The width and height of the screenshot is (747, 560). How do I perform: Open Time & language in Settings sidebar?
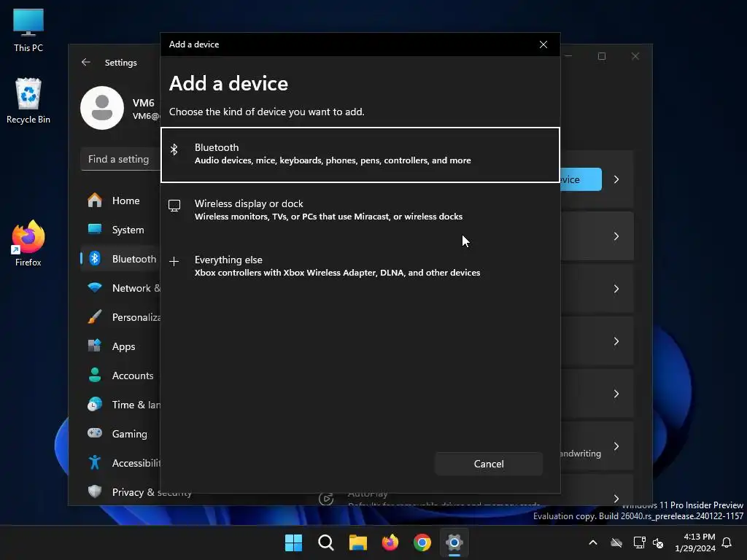[121, 405]
